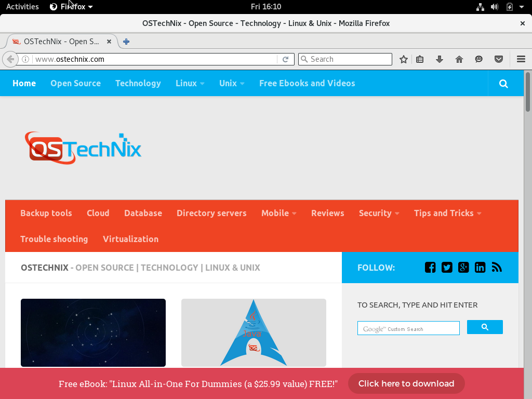The height and width of the screenshot is (399, 532).
Task: Expand the Security category dropdown
Action: [x=379, y=213]
